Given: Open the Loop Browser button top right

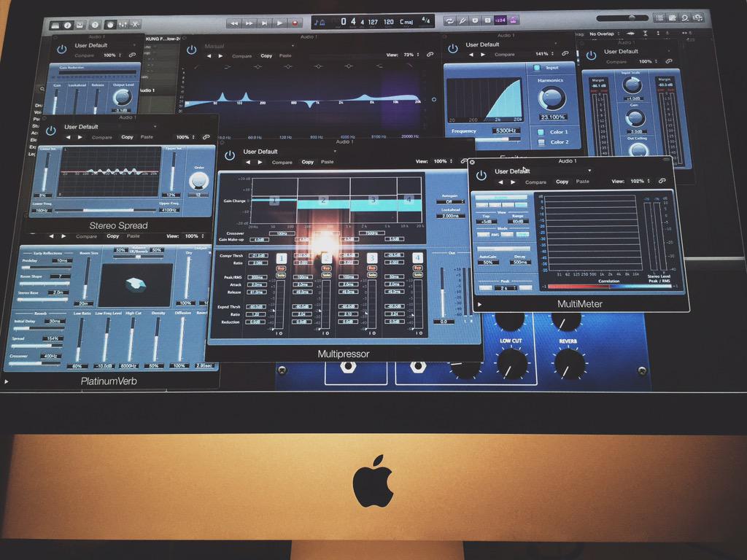Looking at the screenshot, I should (x=685, y=17).
